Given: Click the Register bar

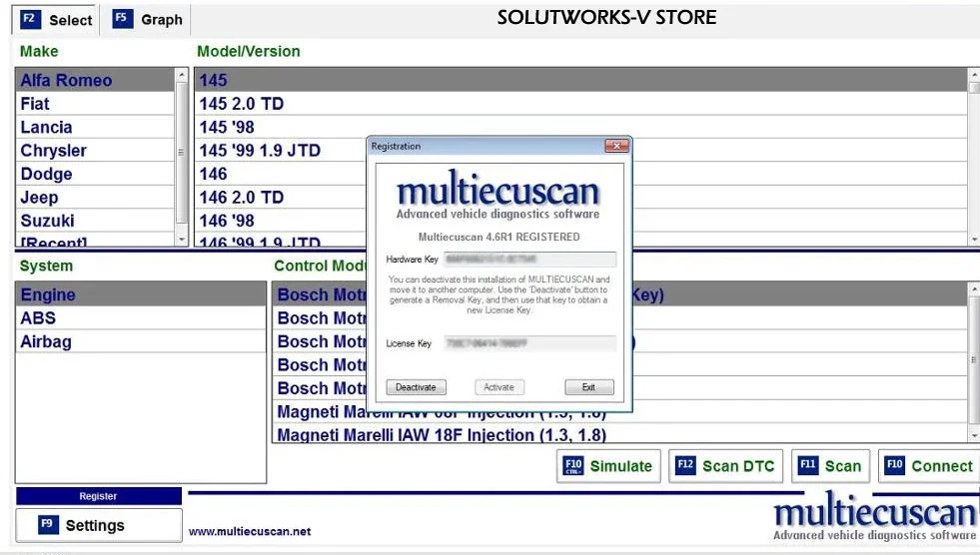Looking at the screenshot, I should pyautogui.click(x=99, y=496).
